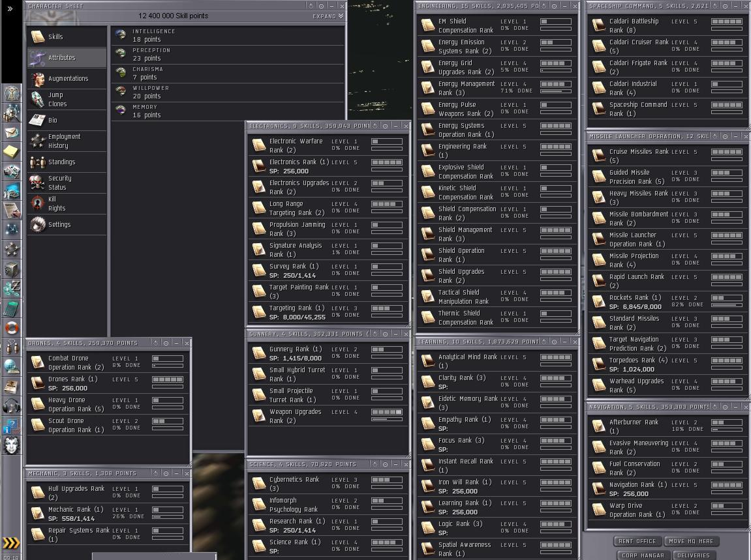Viewport: 751px width, 560px height.
Task: Click the Perception attribute icon
Action: tap(121, 53)
